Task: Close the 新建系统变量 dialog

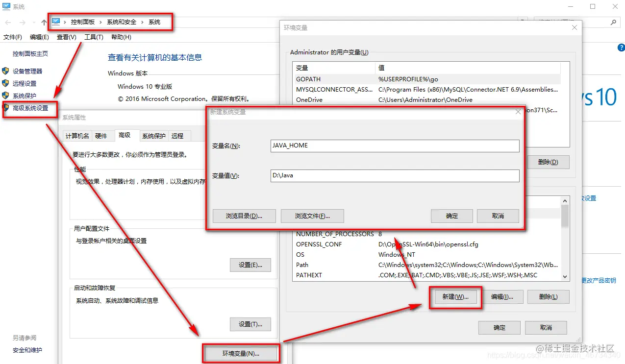Action: pyautogui.click(x=518, y=112)
